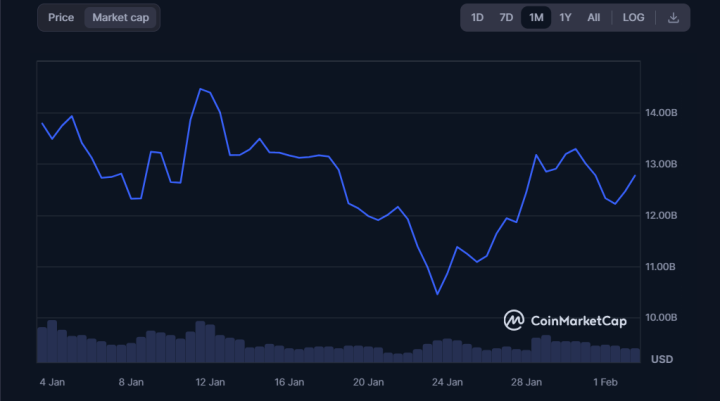This screenshot has width=720, height=401.
Task: Click the USD currency label
Action: coord(662,359)
